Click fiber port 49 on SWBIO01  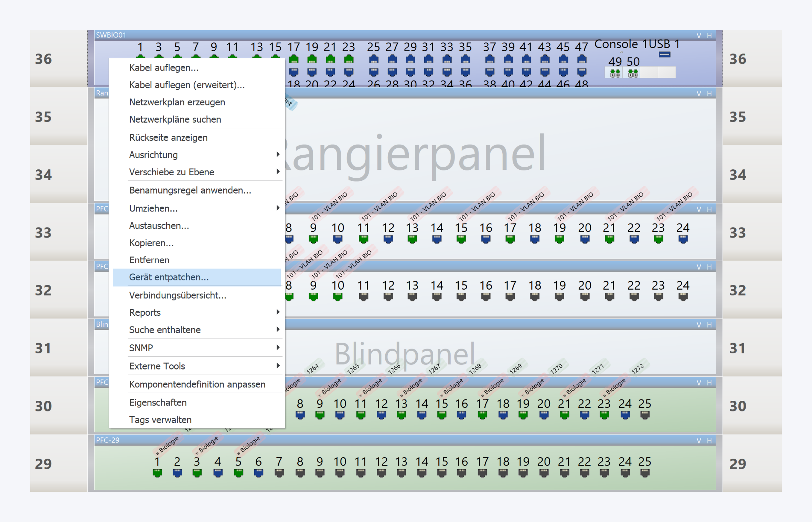point(615,73)
